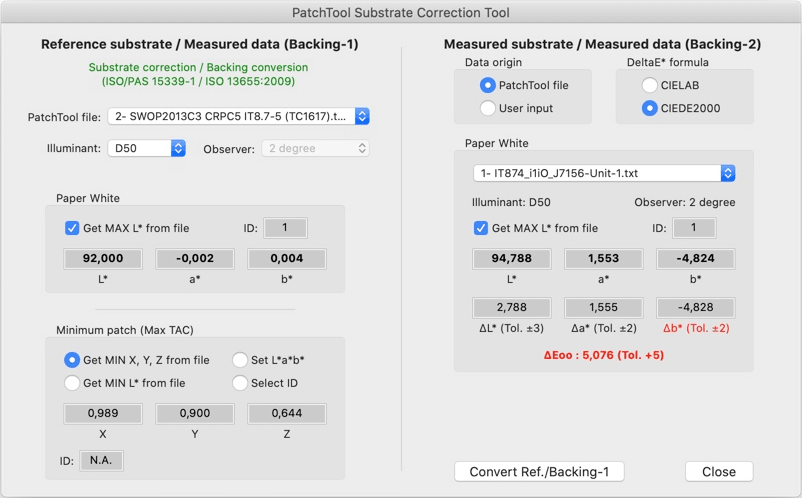Switch DeltaE* formula to CIELAB
Image resolution: width=802 pixels, height=498 pixels.
[650, 86]
